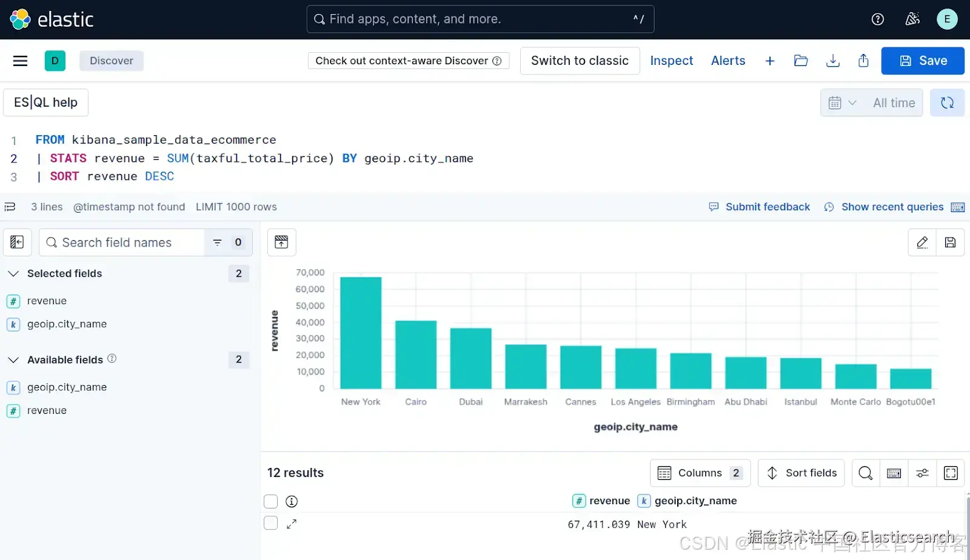Click the refresh query icon button

click(947, 103)
